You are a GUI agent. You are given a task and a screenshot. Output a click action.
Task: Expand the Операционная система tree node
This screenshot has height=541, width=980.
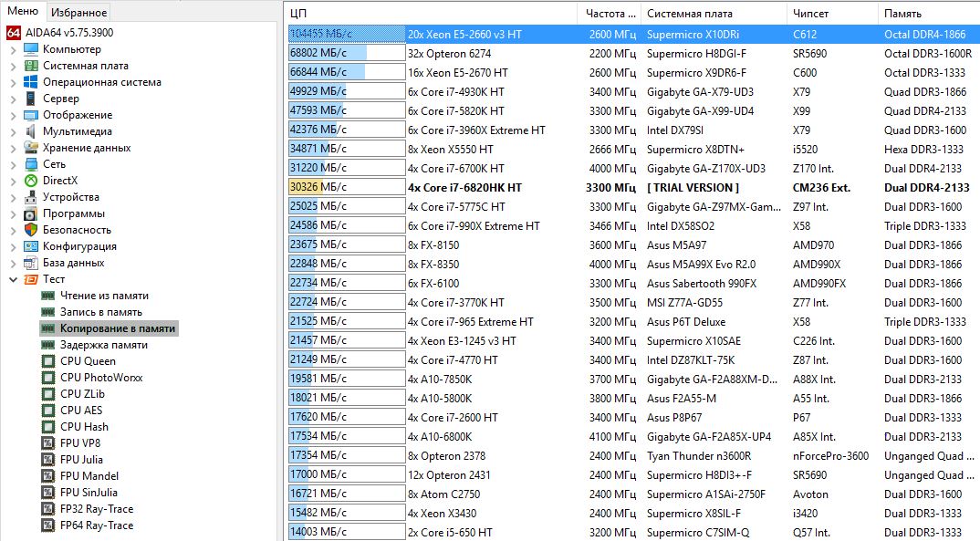coord(13,82)
